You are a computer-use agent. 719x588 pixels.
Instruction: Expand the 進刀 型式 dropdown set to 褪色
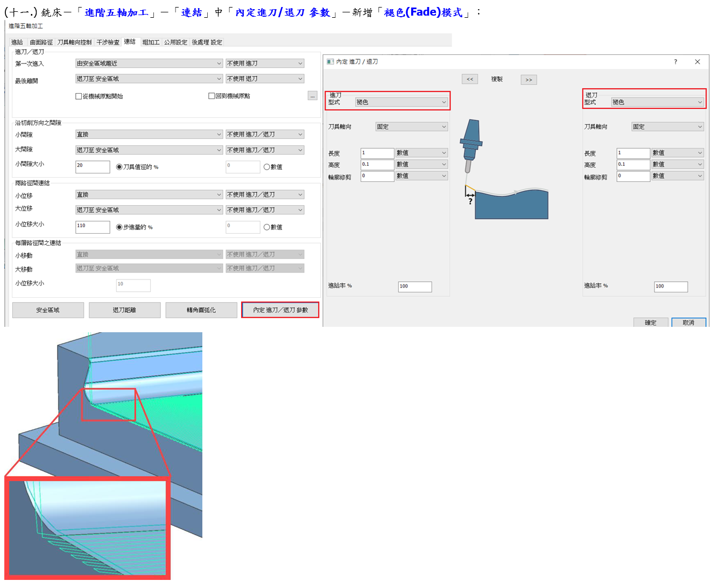[x=401, y=102]
